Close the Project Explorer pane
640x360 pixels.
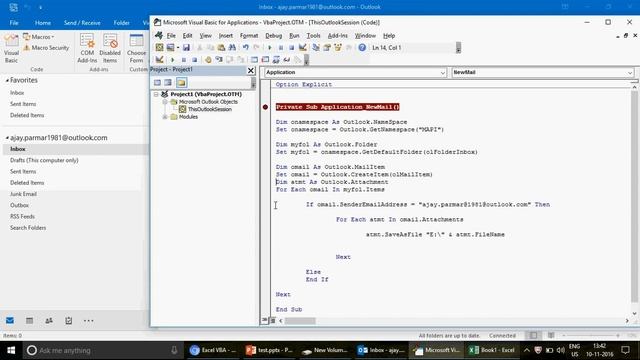pos(251,71)
